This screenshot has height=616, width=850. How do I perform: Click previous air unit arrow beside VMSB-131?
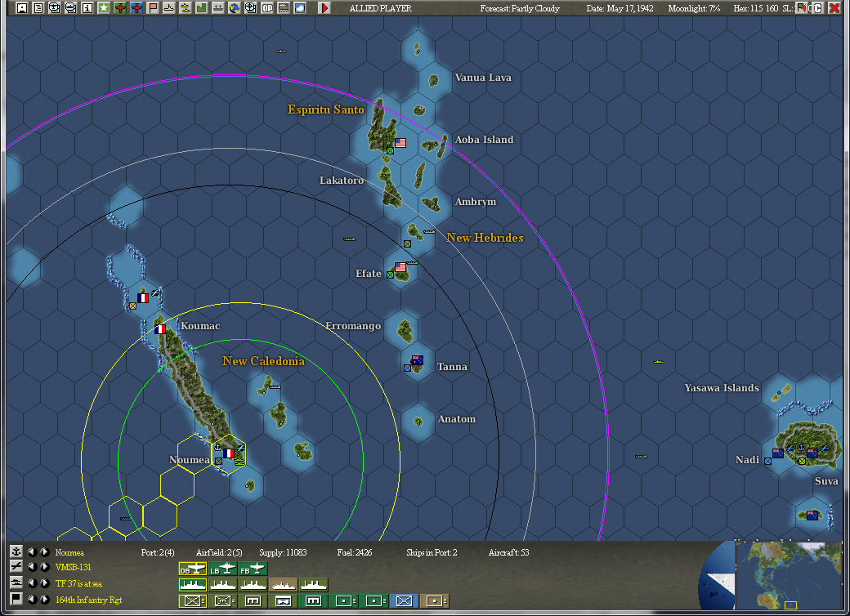(33, 567)
